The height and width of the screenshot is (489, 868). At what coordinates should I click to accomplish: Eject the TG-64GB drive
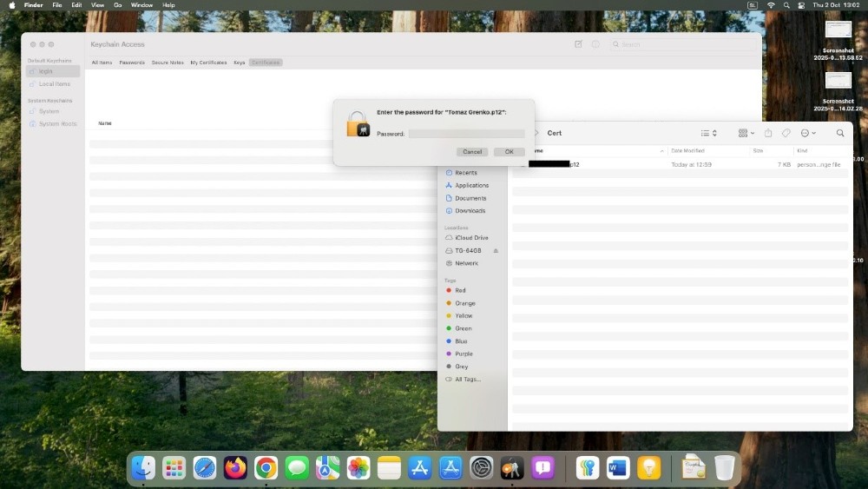(496, 251)
